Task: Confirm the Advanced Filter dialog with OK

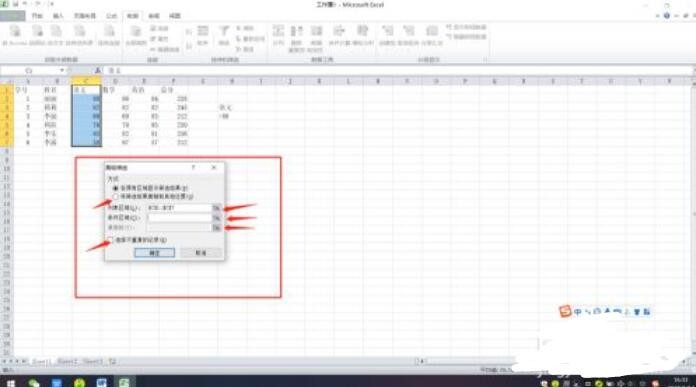Action: point(154,253)
